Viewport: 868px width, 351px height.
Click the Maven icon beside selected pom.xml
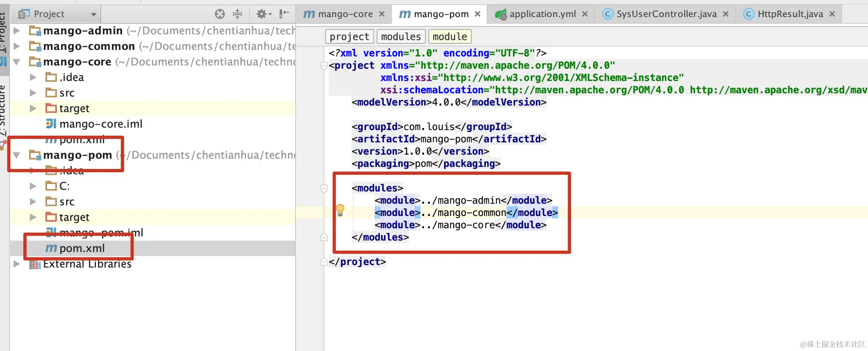[x=51, y=248]
